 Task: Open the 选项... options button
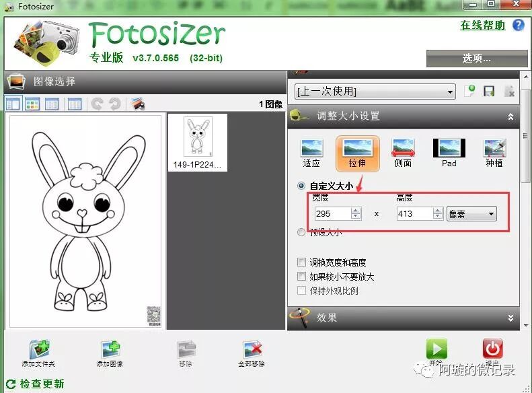click(477, 59)
